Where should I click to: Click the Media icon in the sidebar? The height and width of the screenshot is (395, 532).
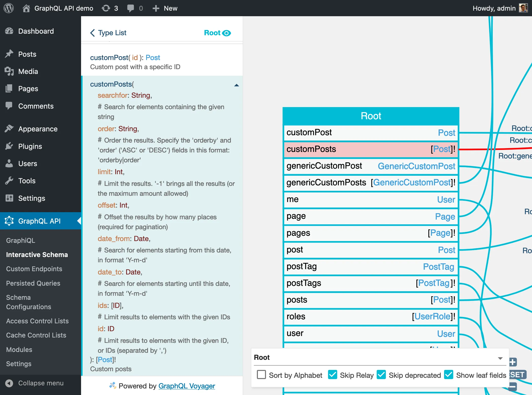coord(9,71)
